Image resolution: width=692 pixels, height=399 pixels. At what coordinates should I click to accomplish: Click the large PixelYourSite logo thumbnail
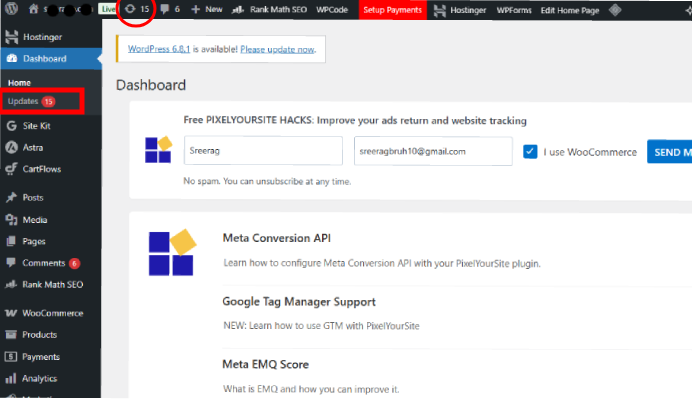pyautogui.click(x=172, y=252)
